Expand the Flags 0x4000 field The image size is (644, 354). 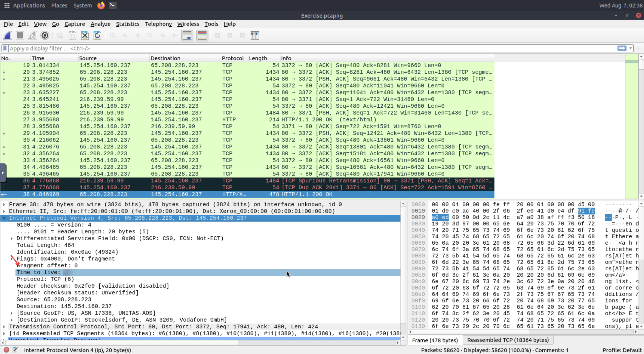pos(12,258)
